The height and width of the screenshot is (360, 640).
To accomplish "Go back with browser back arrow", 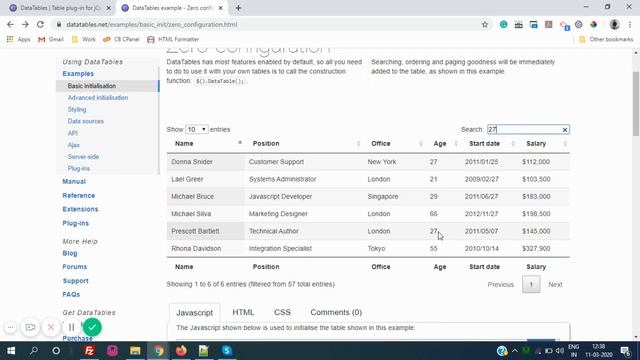I will click(x=10, y=24).
